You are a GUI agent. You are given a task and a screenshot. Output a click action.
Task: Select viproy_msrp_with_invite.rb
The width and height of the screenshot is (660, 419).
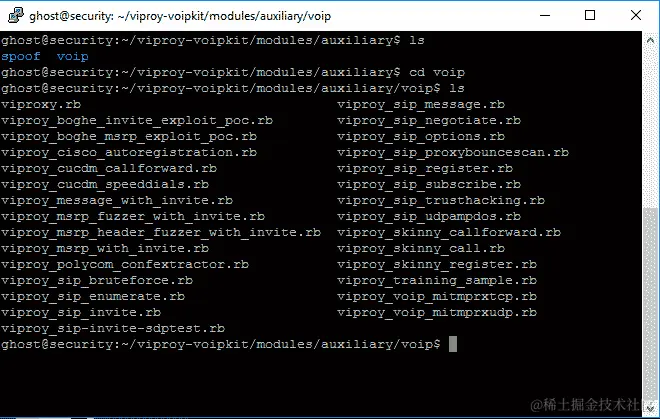pos(105,248)
